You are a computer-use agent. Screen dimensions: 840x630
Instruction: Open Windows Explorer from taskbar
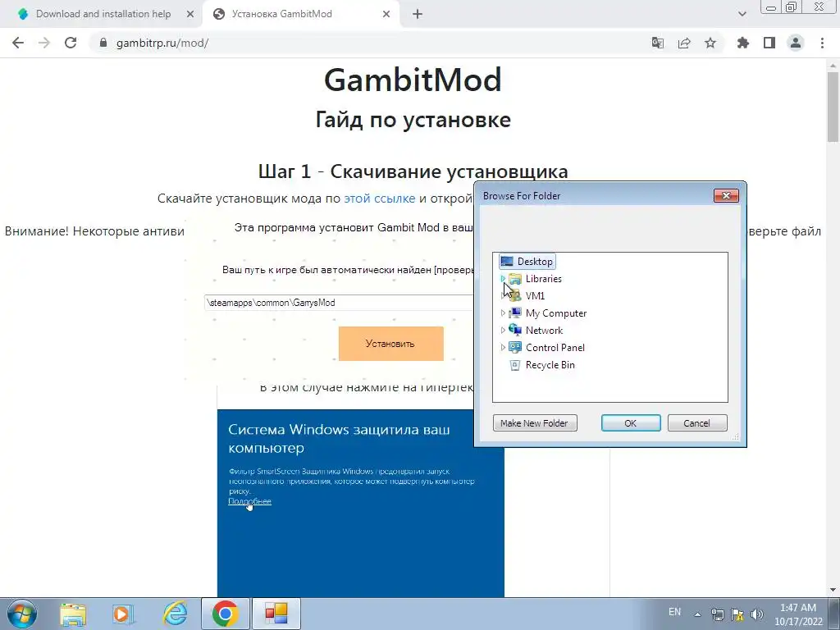(73, 614)
